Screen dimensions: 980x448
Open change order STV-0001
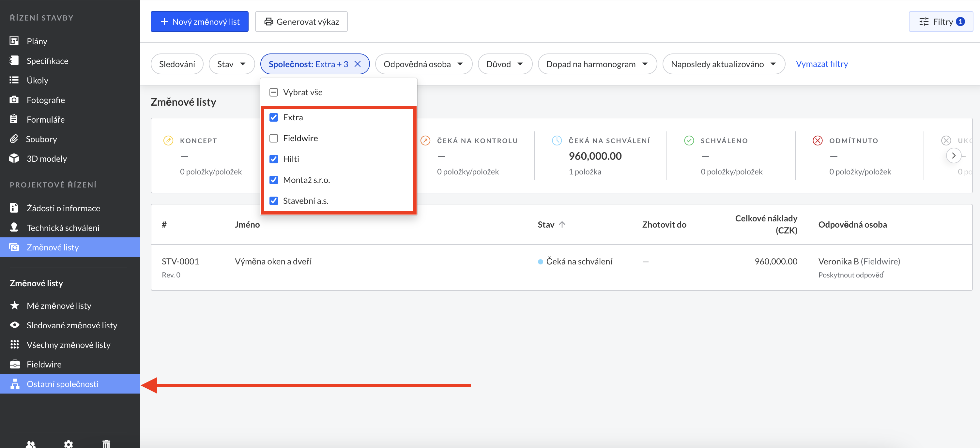180,261
